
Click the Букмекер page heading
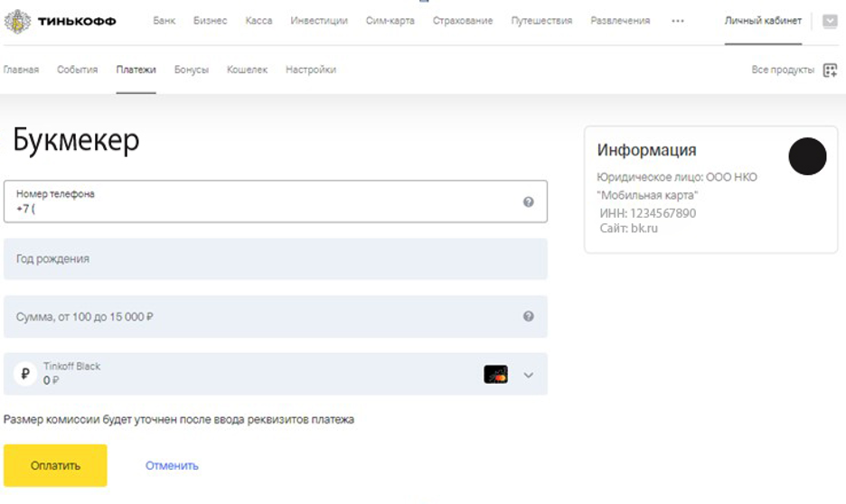coord(76,140)
